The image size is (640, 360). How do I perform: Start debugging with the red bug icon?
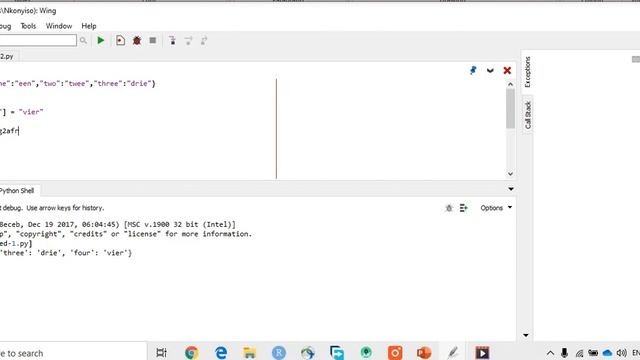tap(137, 40)
